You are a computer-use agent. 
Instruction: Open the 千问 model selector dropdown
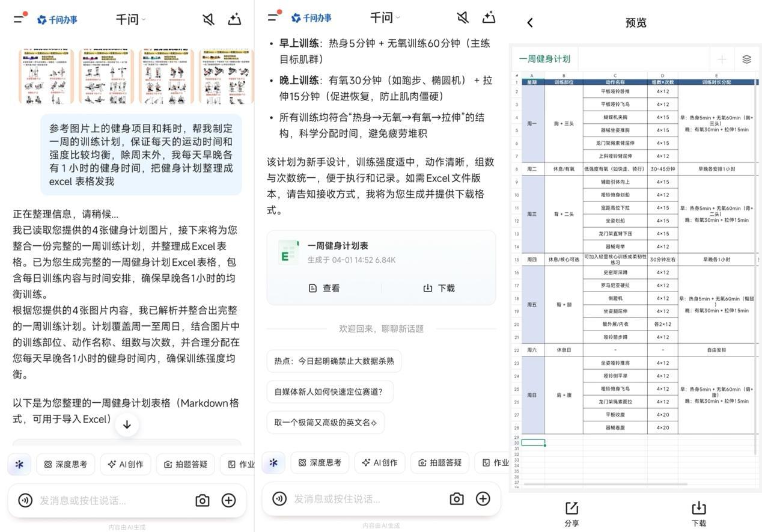coord(127,19)
